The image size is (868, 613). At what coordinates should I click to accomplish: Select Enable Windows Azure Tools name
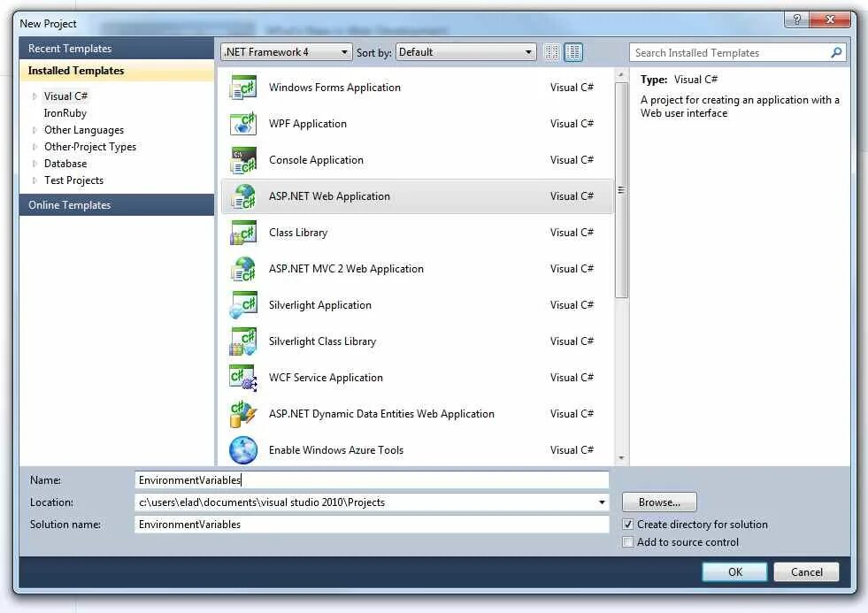click(336, 449)
